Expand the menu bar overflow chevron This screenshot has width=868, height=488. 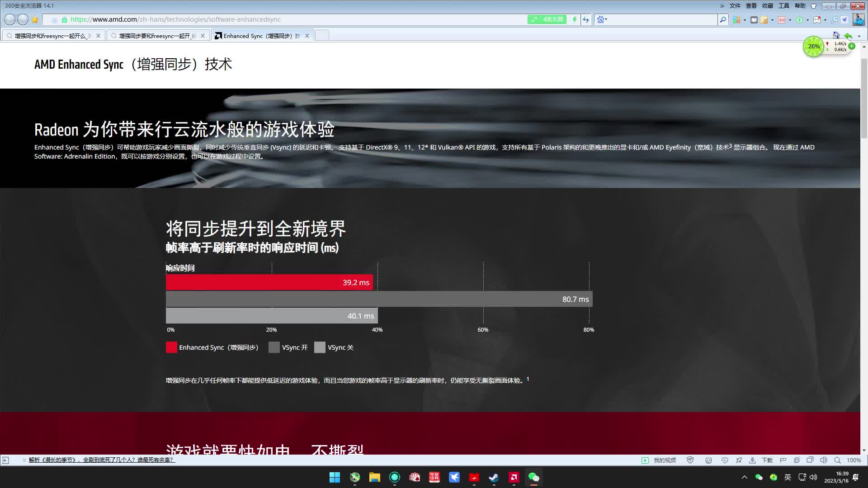722,6
